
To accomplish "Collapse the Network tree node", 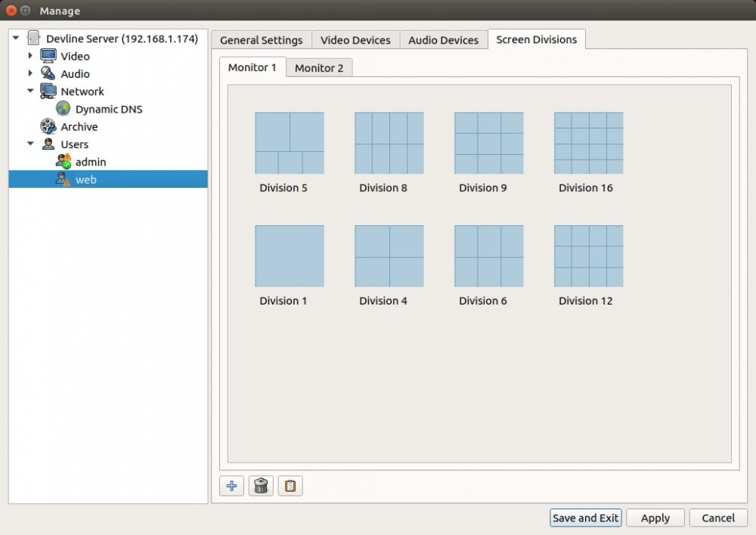I will pos(30,91).
